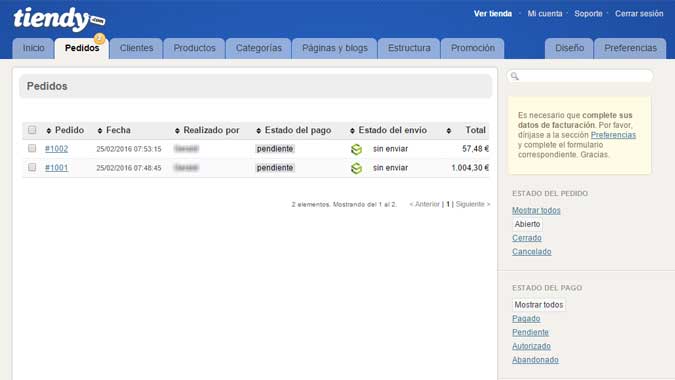This screenshot has width=675, height=380.
Task: Check the box for order #1001
Action: point(32,167)
